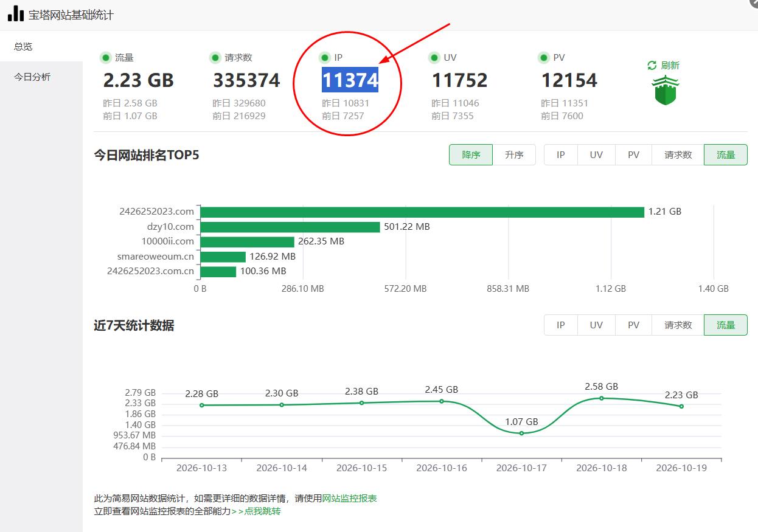Click the green dot beside PV stat
Image resolution: width=758 pixels, height=532 pixels.
544,58
